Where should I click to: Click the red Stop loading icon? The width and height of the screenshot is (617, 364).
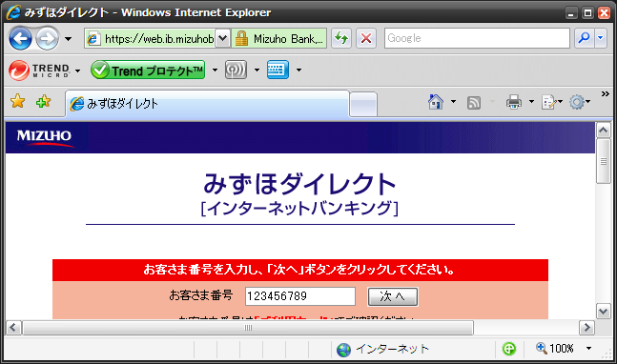tap(366, 38)
